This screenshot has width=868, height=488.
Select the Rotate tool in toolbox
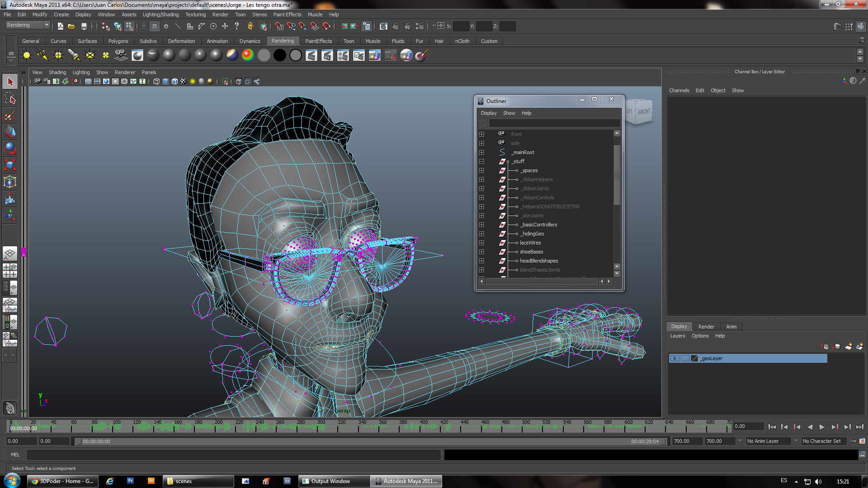point(10,148)
